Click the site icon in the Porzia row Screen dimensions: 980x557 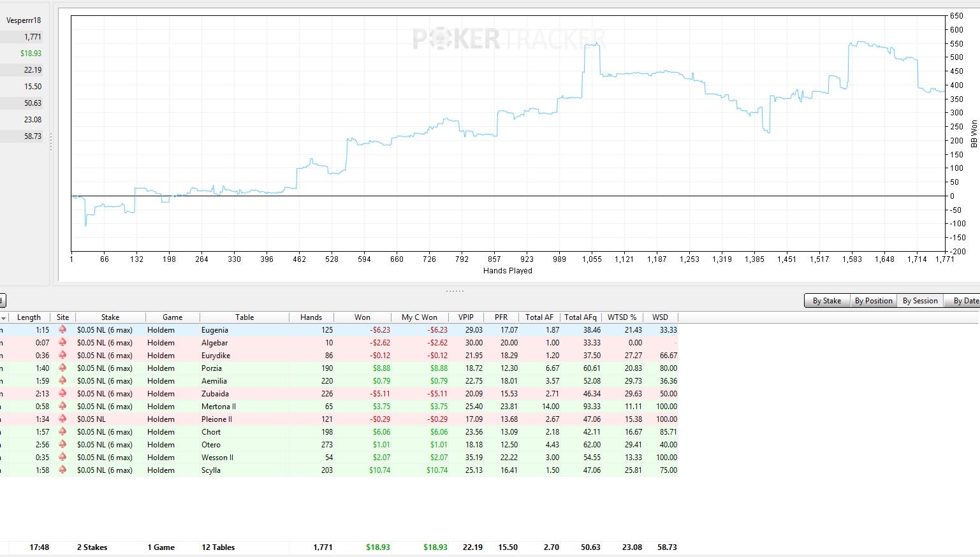[62, 368]
